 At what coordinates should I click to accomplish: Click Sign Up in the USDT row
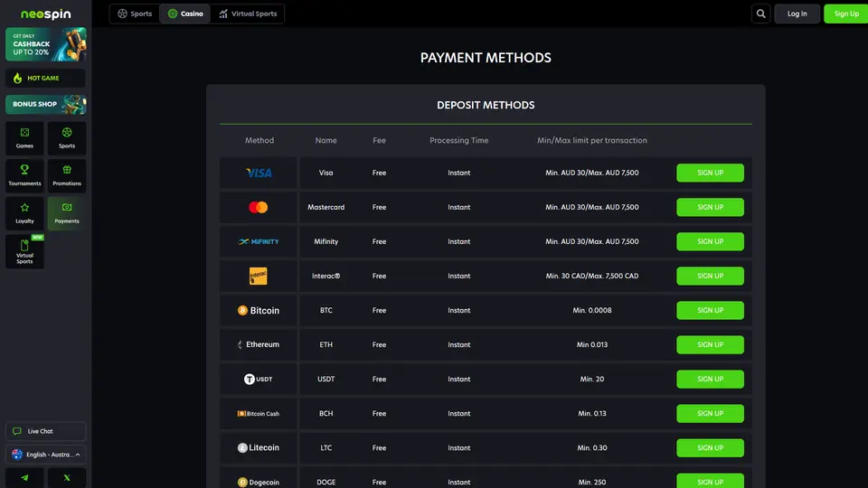tap(711, 379)
